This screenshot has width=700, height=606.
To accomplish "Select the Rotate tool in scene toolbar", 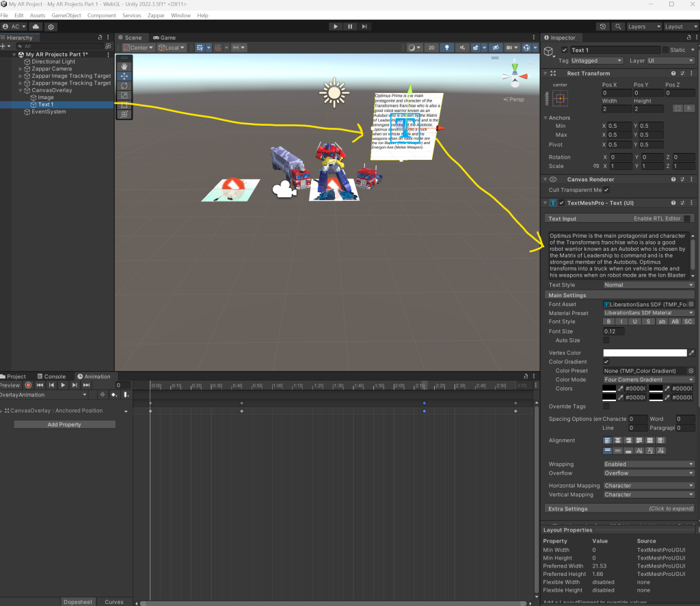I will [124, 86].
